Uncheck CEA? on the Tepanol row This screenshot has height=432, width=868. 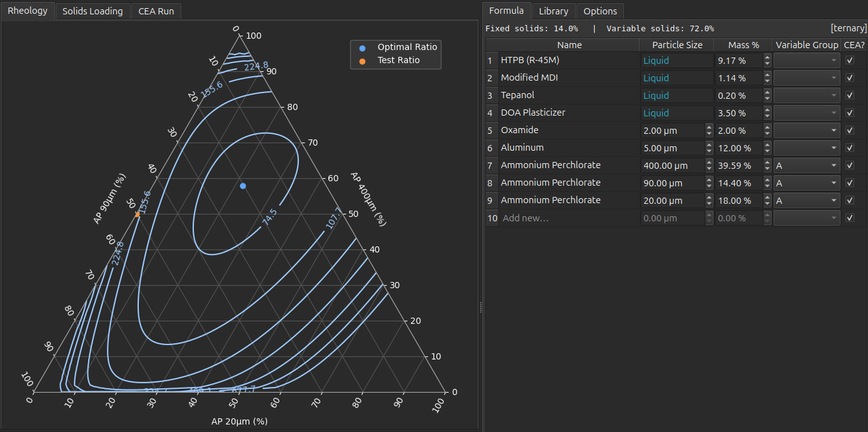click(849, 95)
